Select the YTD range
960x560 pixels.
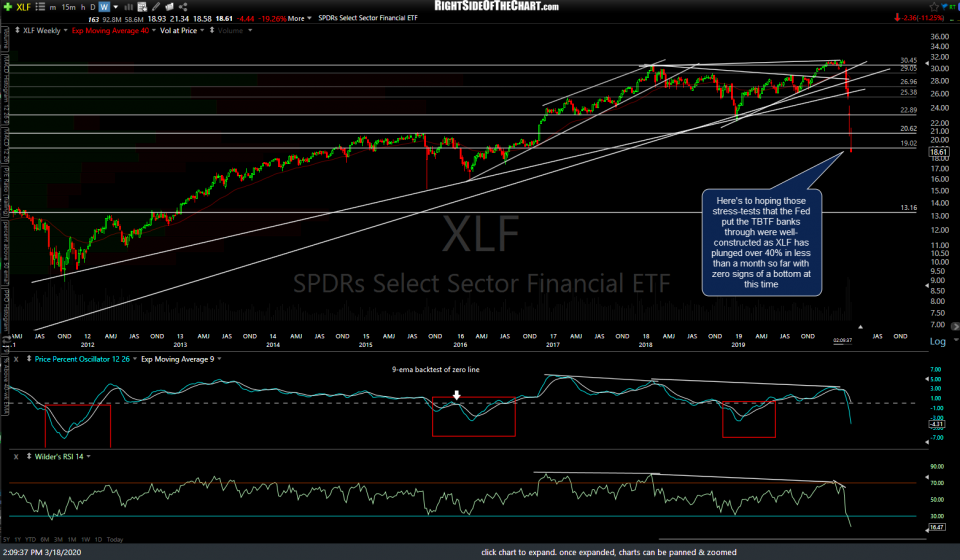pyautogui.click(x=31, y=539)
